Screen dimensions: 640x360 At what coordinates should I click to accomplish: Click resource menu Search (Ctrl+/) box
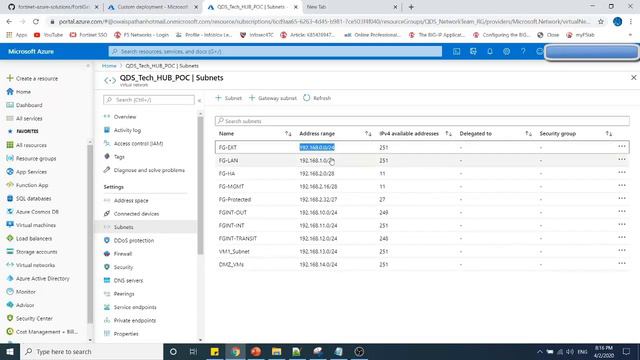click(149, 100)
